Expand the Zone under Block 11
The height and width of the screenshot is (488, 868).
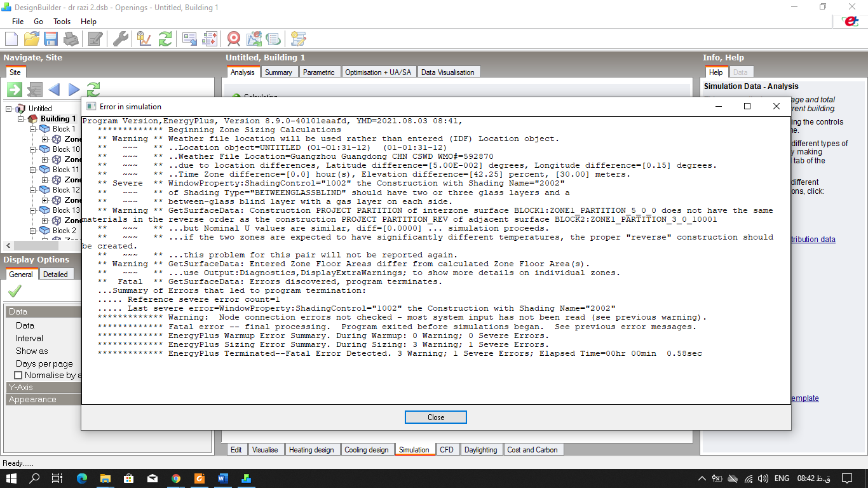(45, 180)
